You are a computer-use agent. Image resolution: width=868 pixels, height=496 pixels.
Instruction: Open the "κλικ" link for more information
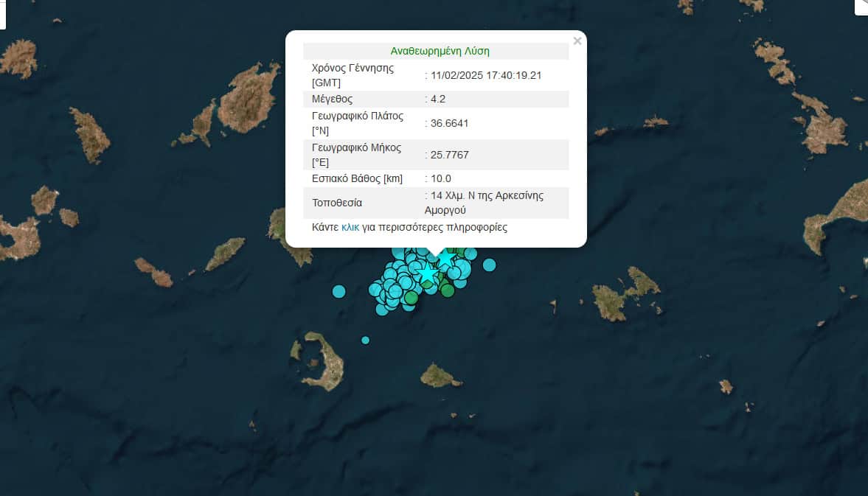pyautogui.click(x=350, y=227)
